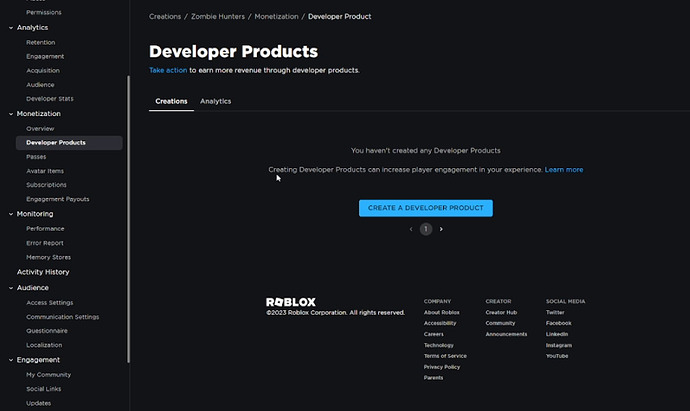
Task: Collapse the Audience section chevron
Action: pos(11,288)
